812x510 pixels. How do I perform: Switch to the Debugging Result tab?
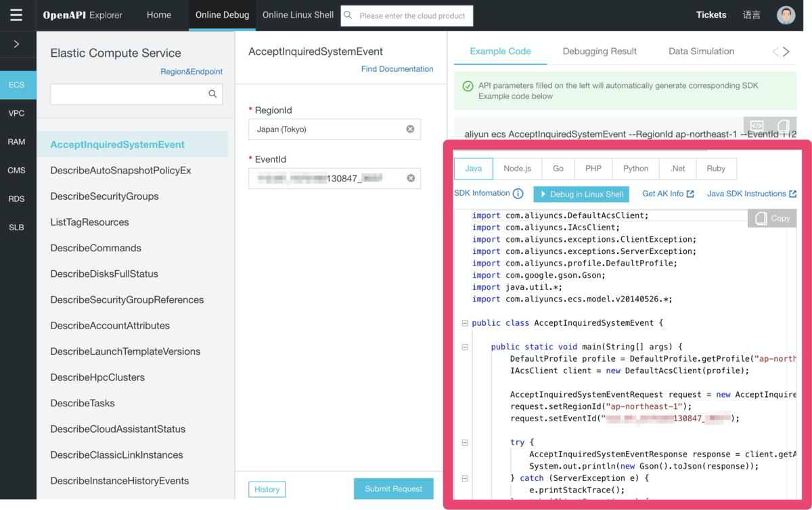click(599, 51)
